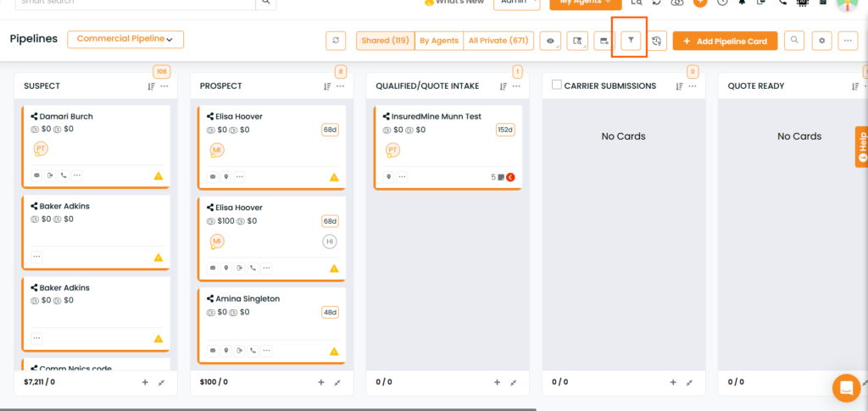868x411 pixels.
Task: Click the sort icon in SUSPECT column header
Action: click(x=151, y=86)
